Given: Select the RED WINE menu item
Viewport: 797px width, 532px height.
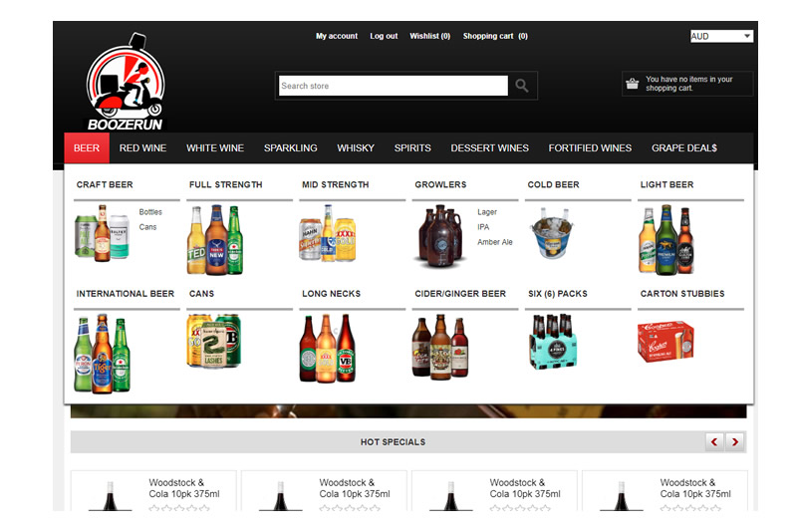Looking at the screenshot, I should coord(142,147).
